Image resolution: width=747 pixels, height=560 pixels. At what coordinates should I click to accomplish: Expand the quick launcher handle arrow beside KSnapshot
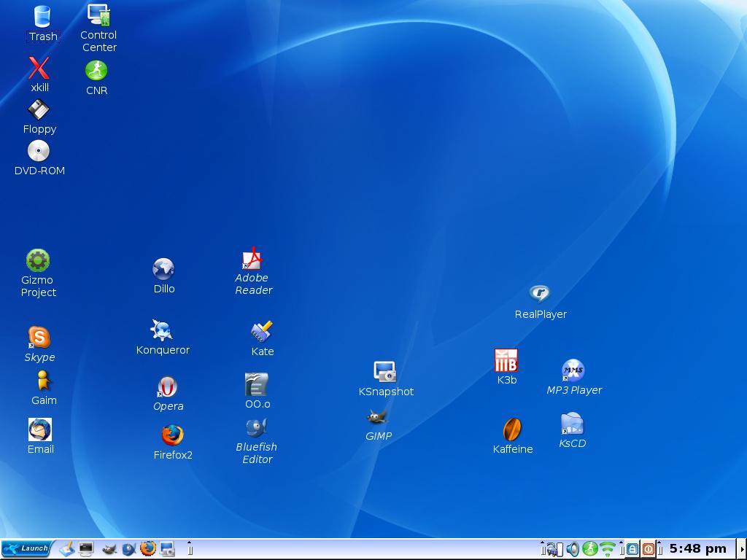point(190,548)
